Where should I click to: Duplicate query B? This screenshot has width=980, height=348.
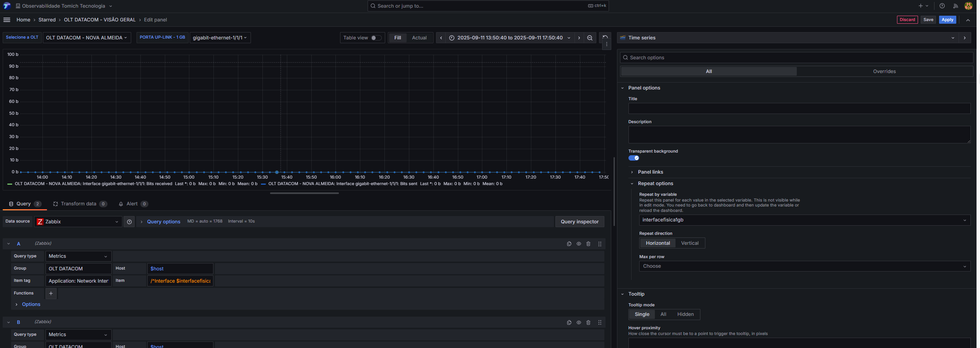[569, 322]
